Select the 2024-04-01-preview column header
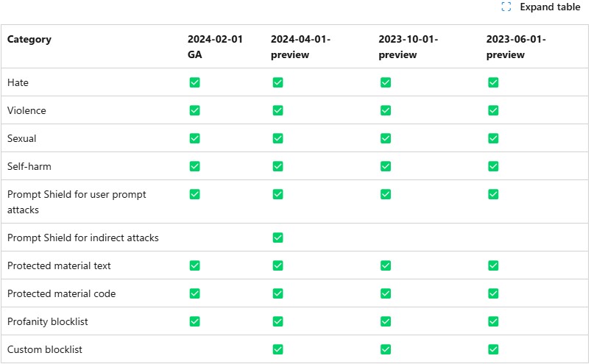 coord(300,46)
